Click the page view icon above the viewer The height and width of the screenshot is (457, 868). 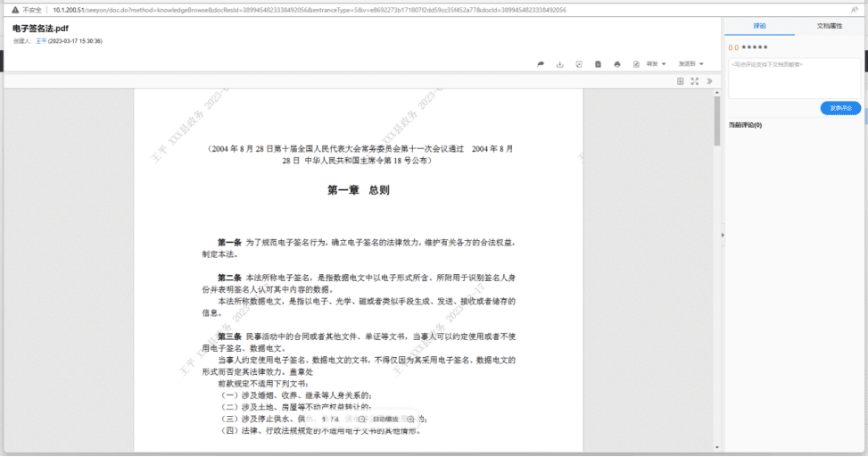pyautogui.click(x=681, y=81)
